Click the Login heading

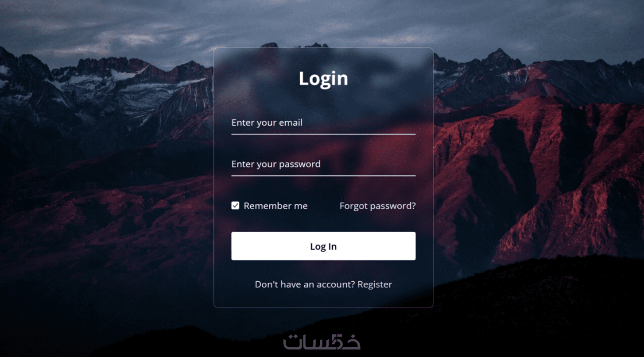click(323, 78)
